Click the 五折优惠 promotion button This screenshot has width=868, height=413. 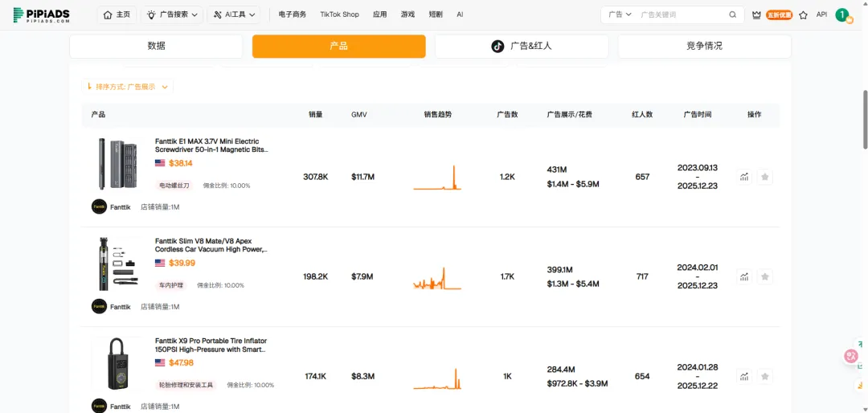(779, 14)
